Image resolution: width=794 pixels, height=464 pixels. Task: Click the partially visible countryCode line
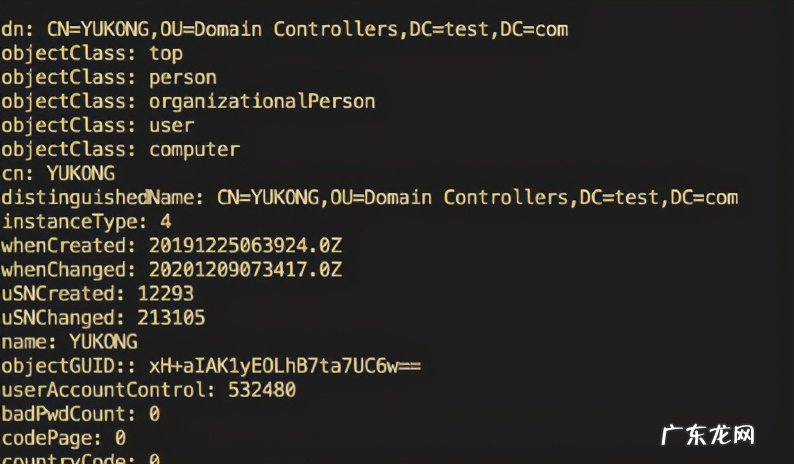coord(80,459)
